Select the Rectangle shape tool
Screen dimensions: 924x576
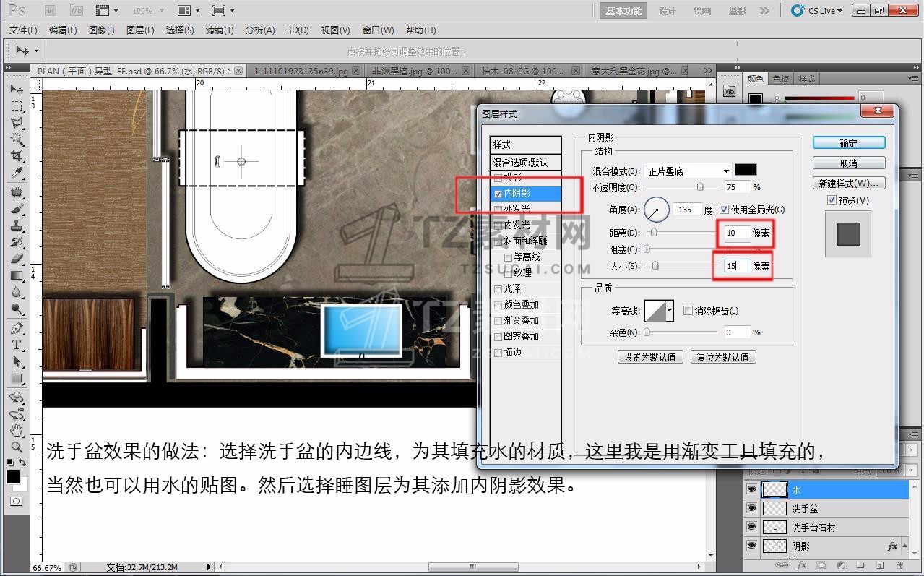tap(16, 379)
